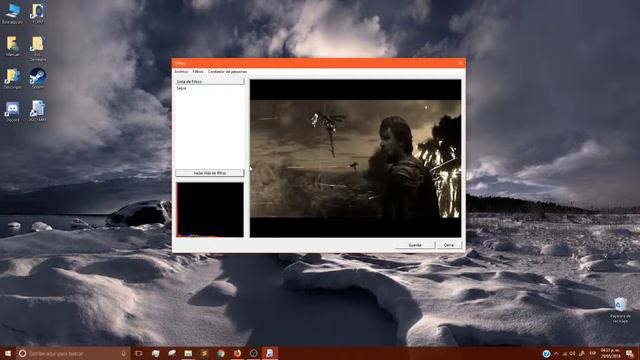Open the Discord desktop shortcut
Viewport: 640px width, 360px height.
pyautogui.click(x=12, y=111)
